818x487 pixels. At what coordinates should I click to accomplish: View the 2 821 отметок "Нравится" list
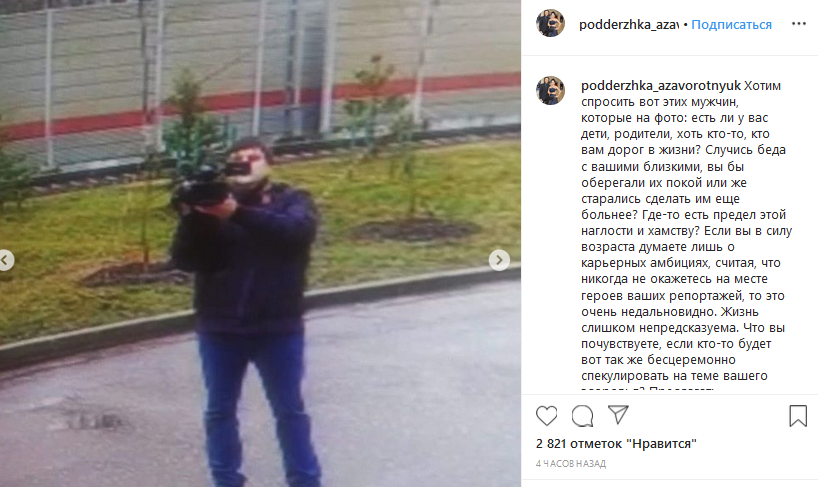616,444
